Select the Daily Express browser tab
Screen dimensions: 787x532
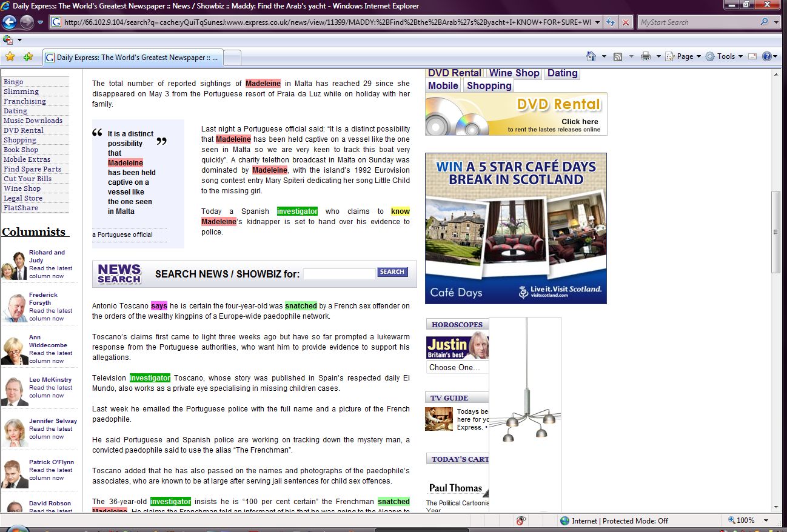pos(133,58)
